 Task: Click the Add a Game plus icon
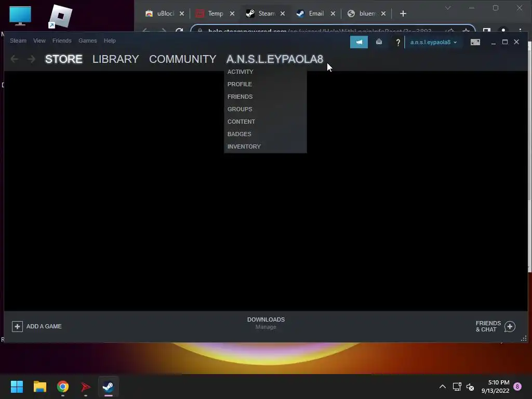17,326
